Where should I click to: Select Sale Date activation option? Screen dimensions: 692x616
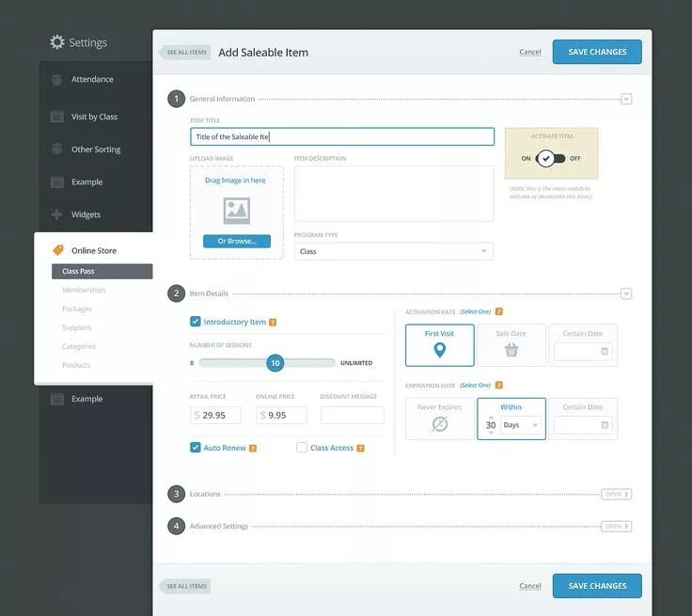tap(511, 345)
